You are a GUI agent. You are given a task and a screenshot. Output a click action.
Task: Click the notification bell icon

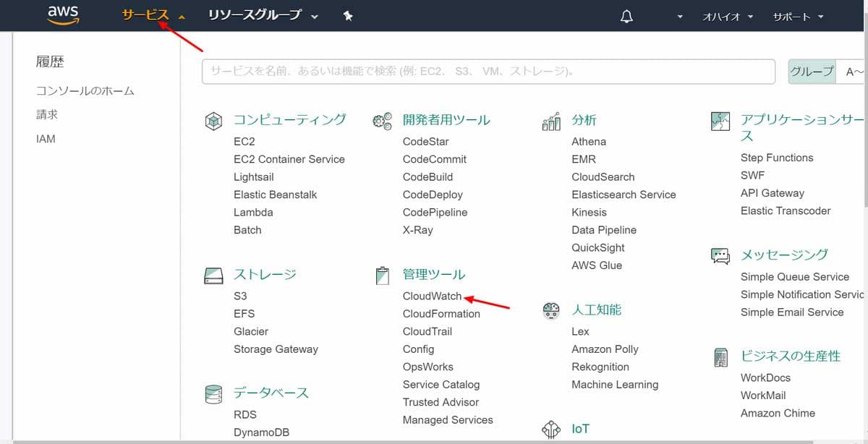click(x=626, y=15)
